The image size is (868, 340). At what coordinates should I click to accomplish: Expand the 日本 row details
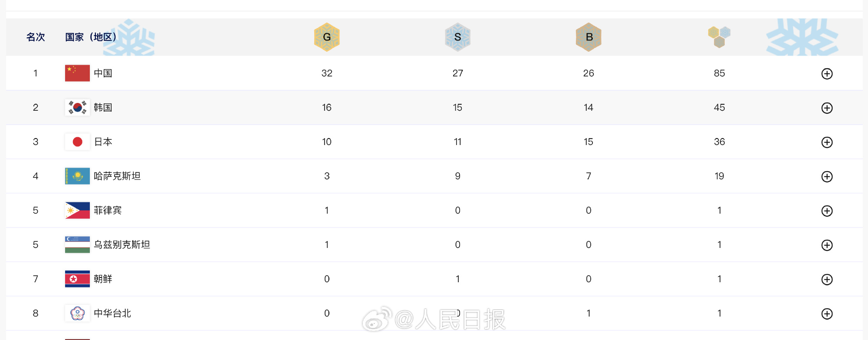(827, 142)
